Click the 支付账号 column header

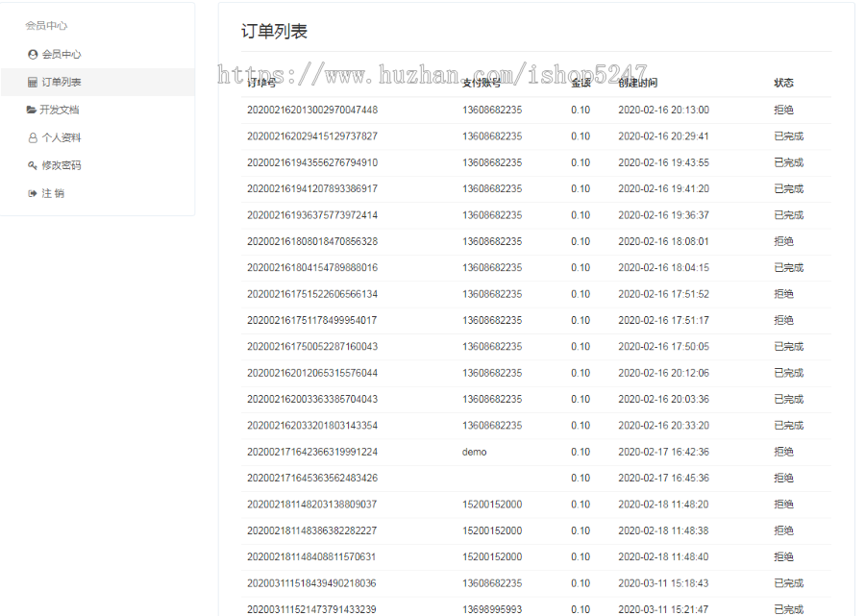click(482, 83)
